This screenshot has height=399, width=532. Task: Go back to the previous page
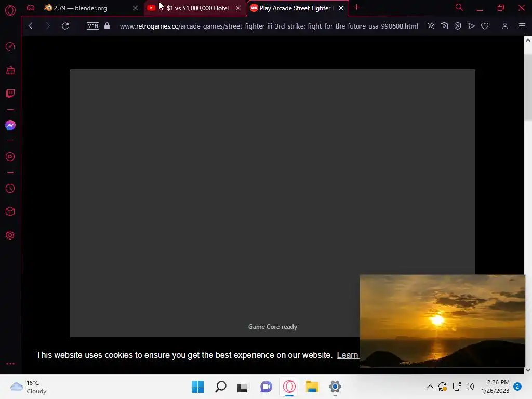[31, 26]
